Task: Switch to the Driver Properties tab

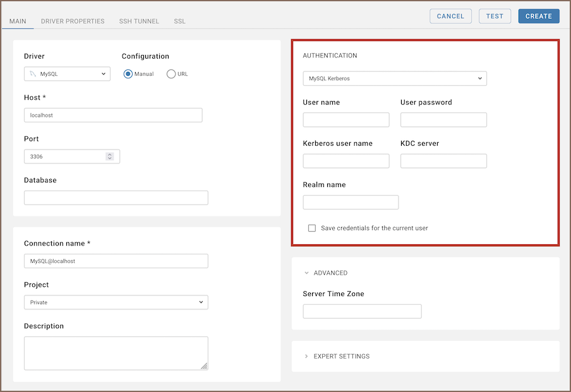Action: (73, 21)
